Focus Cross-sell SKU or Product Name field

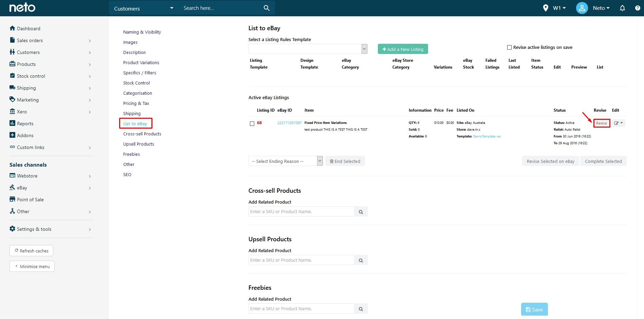point(301,212)
